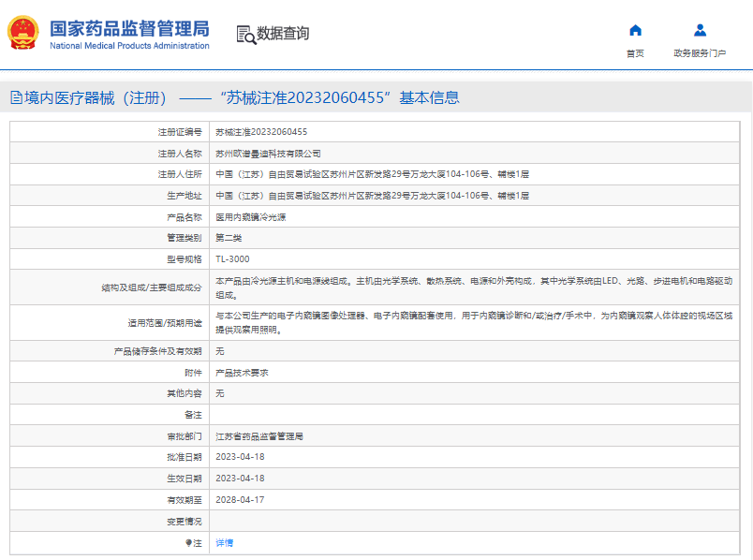This screenshot has width=753, height=560.
Task: Select expiry date 2028-04-17
Action: (240, 500)
